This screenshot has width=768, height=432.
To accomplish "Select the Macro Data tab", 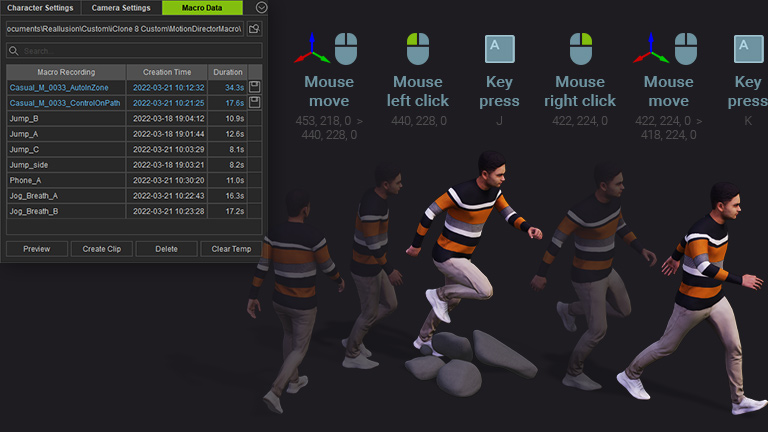I will (203, 8).
